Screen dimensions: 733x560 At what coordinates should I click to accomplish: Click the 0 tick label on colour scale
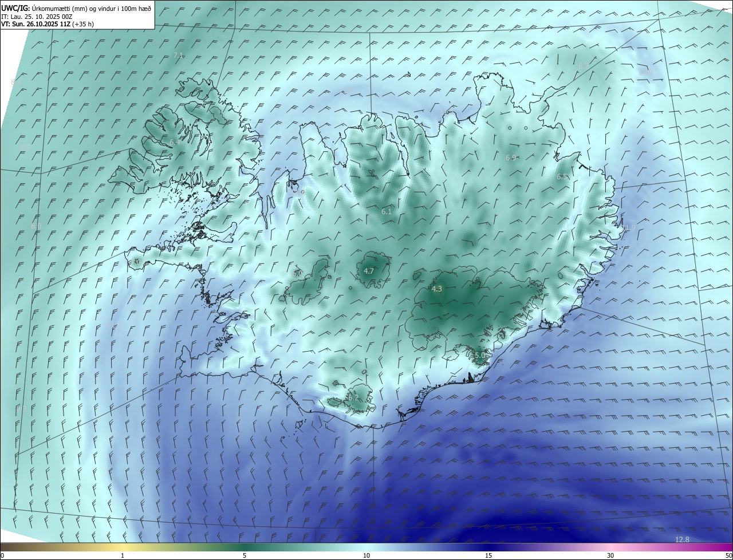click(2, 555)
